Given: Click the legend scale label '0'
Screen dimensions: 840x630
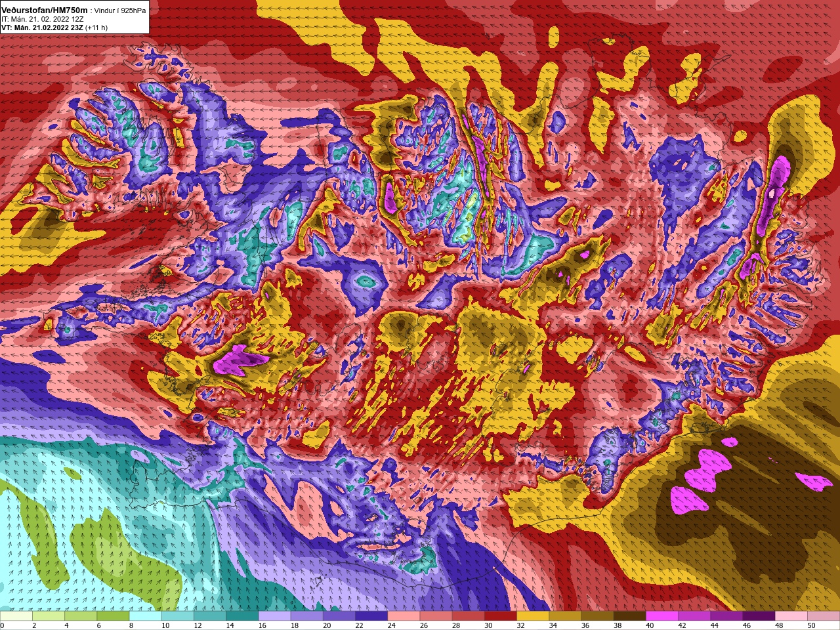Looking at the screenshot, I should point(2,625).
